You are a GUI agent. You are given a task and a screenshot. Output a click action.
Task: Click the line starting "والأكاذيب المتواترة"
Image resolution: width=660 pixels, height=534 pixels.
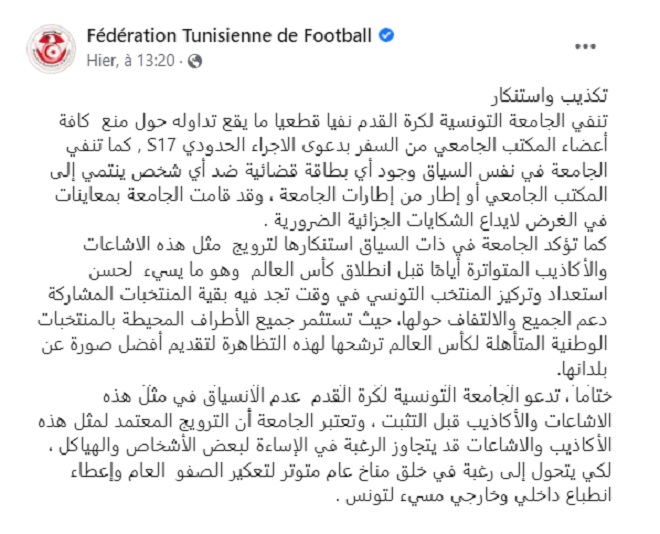pos(347,270)
